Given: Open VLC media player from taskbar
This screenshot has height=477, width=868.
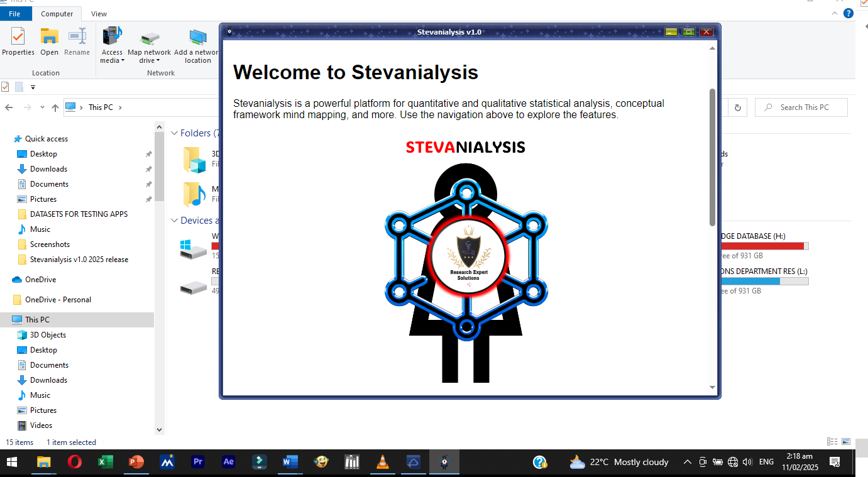Looking at the screenshot, I should (x=383, y=462).
